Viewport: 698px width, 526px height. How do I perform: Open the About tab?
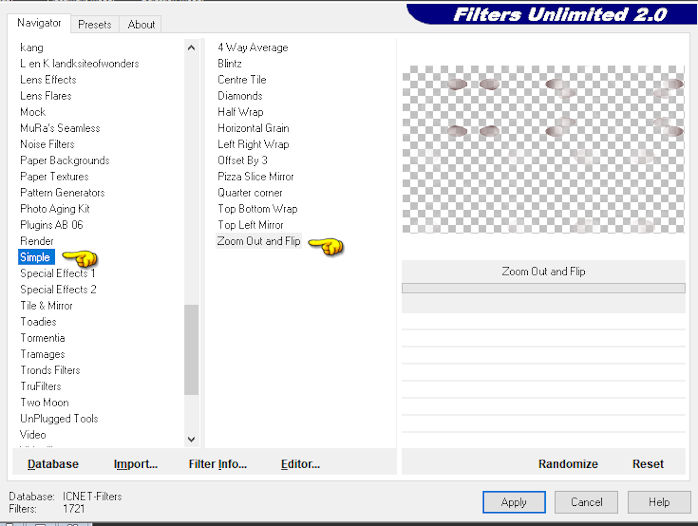point(141,24)
